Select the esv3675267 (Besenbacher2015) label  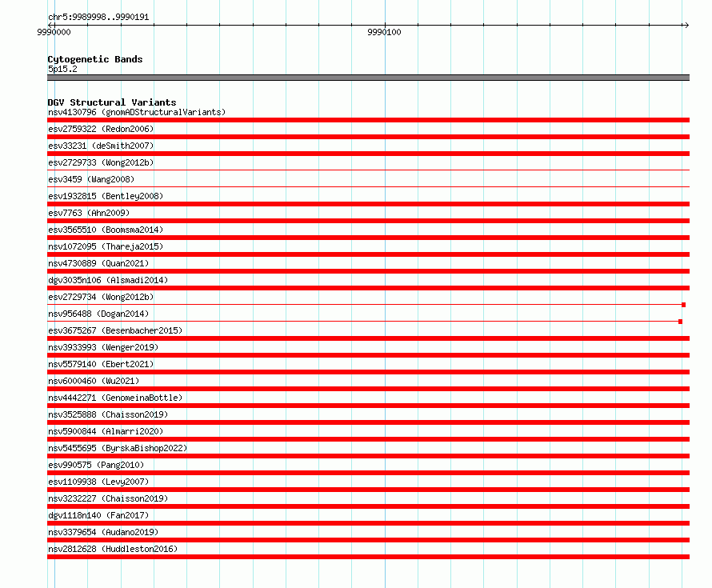point(115,330)
